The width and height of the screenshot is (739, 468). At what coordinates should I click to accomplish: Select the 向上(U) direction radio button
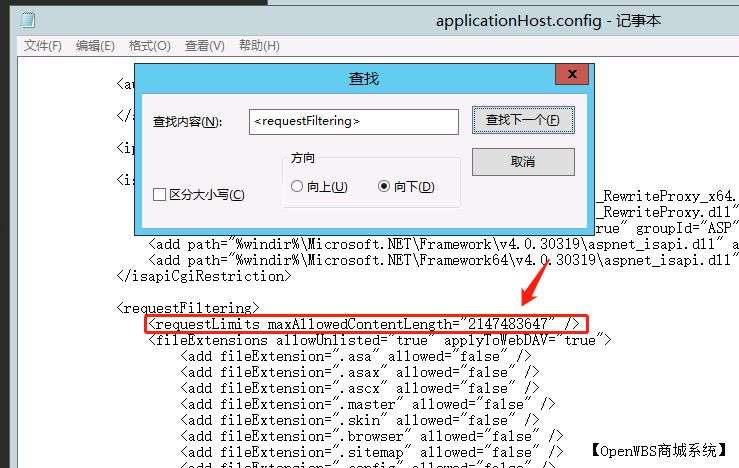pyautogui.click(x=297, y=187)
